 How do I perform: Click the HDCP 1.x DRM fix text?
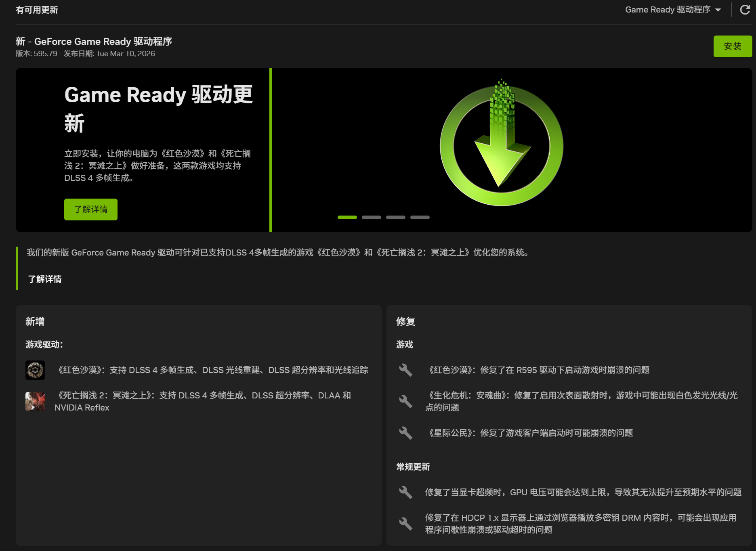point(581,524)
